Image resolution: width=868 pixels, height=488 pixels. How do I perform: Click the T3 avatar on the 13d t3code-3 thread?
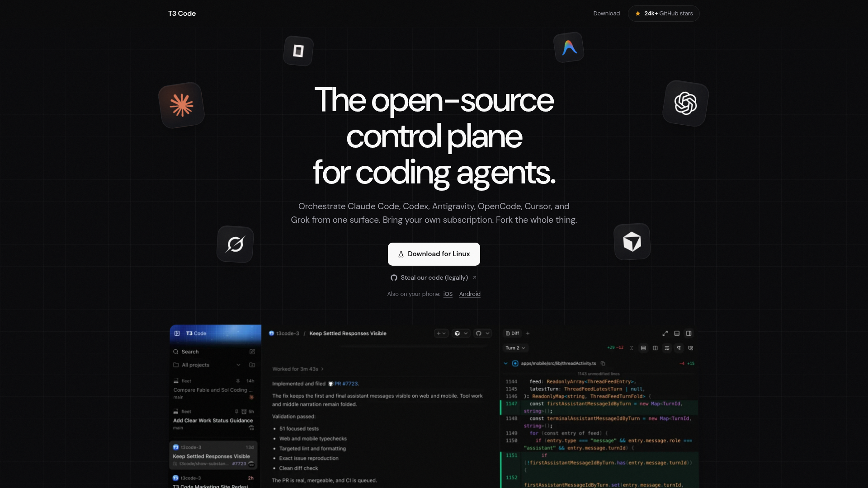(176, 447)
